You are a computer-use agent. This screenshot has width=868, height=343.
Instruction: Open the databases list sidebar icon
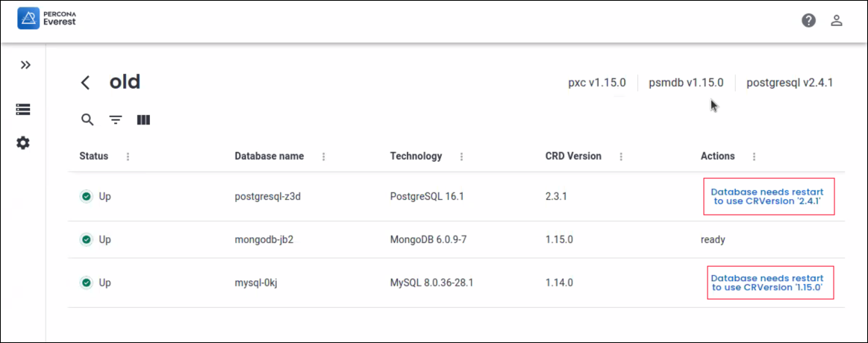click(23, 110)
